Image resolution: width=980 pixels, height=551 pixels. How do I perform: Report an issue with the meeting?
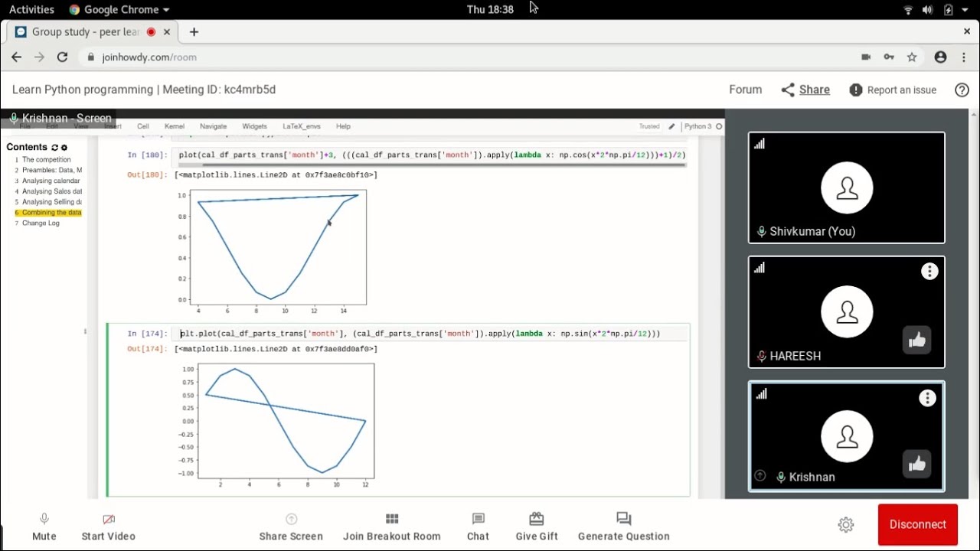(893, 90)
